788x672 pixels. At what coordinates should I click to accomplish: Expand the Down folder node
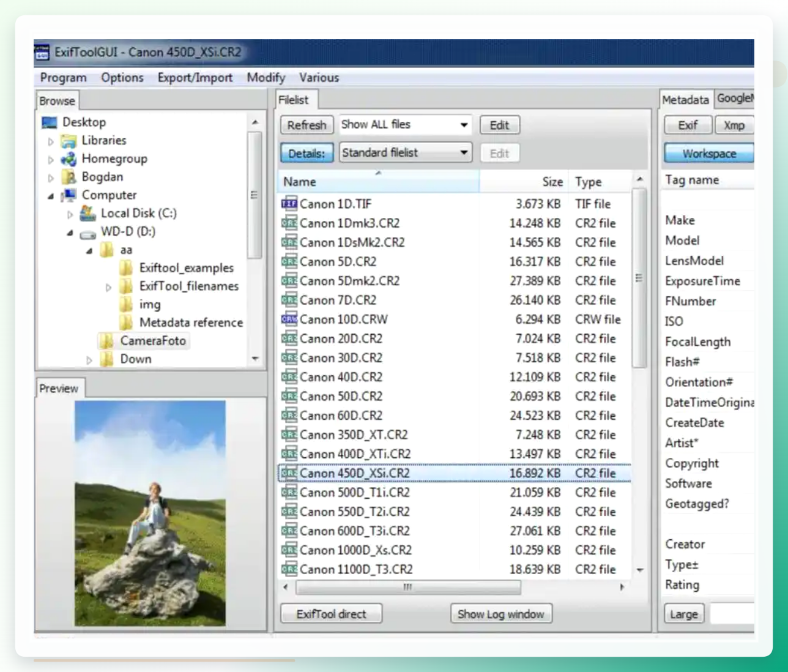[89, 360]
